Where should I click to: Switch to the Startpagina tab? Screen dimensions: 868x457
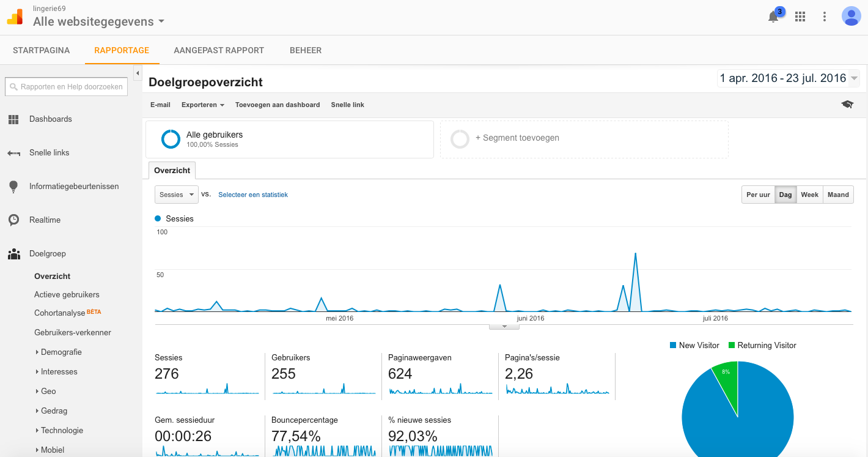click(42, 50)
